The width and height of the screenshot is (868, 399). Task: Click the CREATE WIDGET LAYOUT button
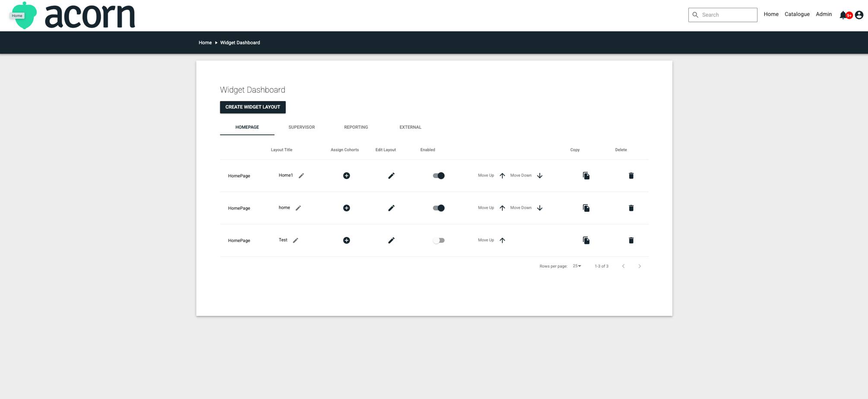click(253, 107)
